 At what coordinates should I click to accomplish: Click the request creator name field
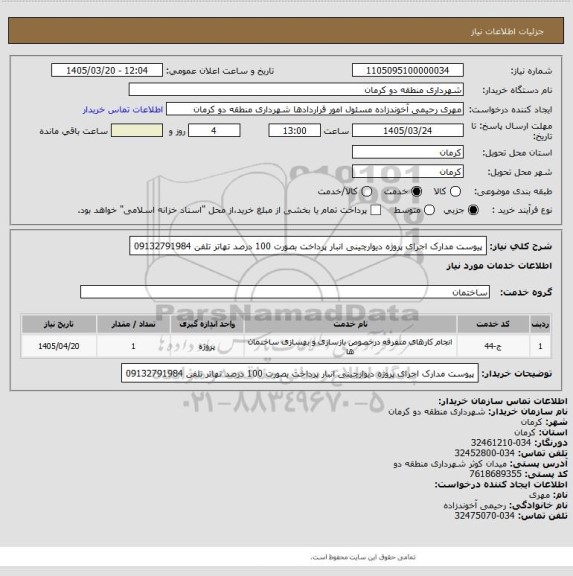(315, 109)
